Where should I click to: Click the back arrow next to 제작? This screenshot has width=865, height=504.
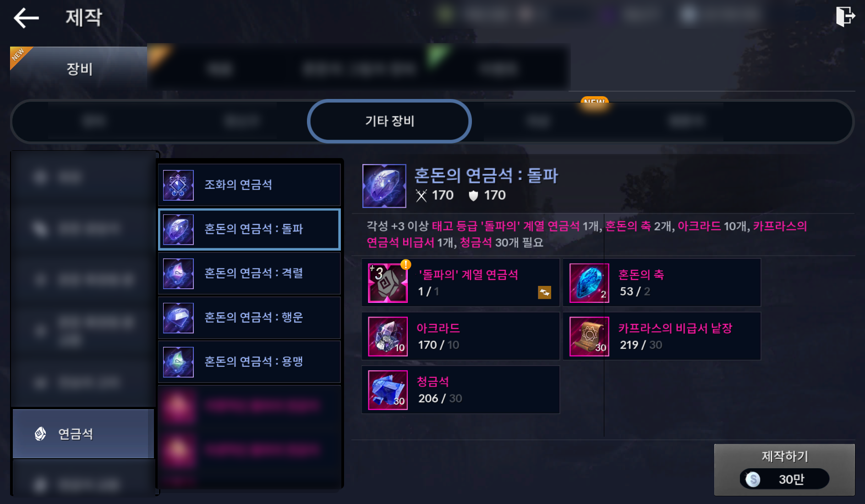tap(26, 18)
